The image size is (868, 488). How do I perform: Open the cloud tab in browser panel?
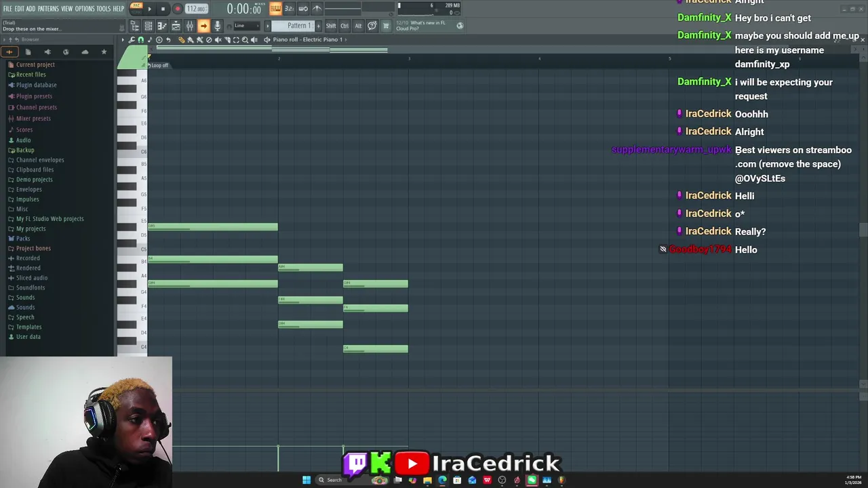click(x=85, y=52)
